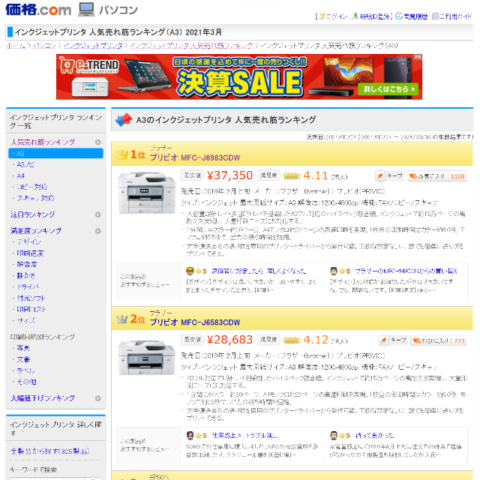
Task: Open 付属ソフト satisfaction ranking link
Action: (x=31, y=298)
